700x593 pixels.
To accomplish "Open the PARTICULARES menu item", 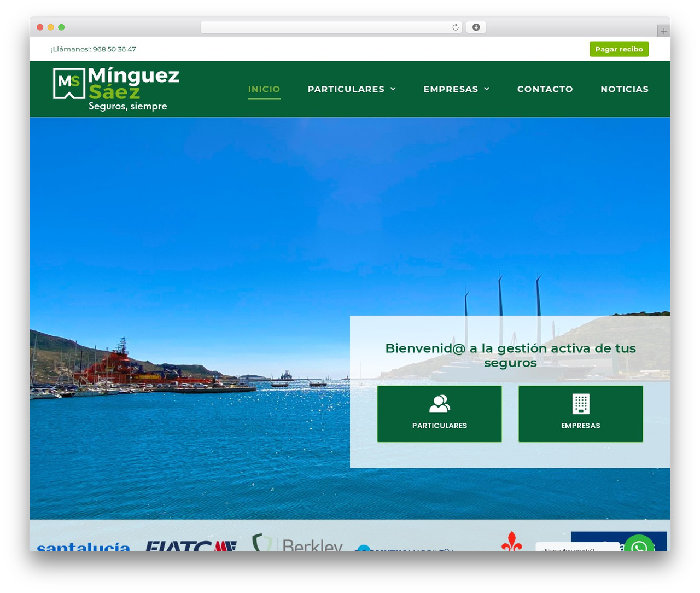I will click(346, 89).
